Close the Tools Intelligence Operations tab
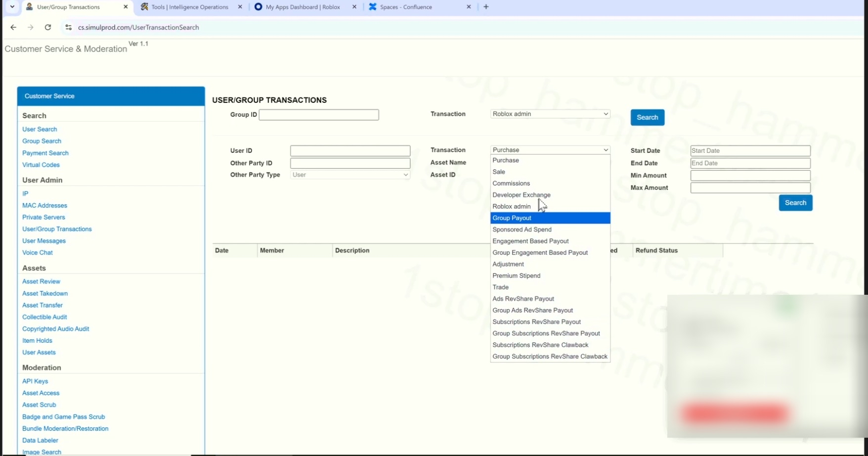 240,7
